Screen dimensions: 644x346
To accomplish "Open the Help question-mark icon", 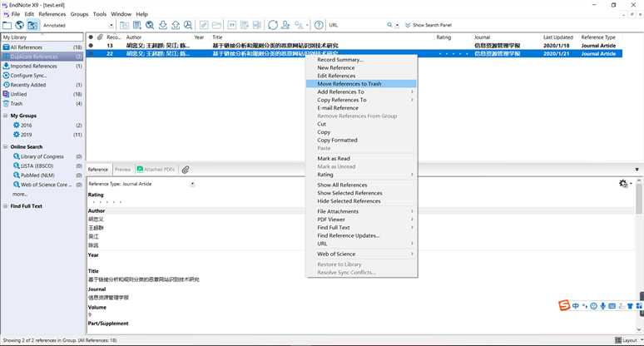I will coord(319,25).
